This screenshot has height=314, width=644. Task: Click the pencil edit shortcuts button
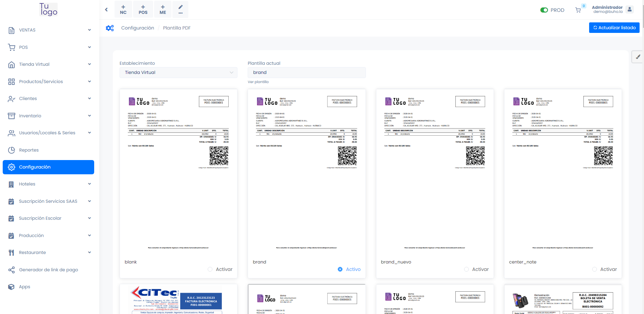coord(181,9)
